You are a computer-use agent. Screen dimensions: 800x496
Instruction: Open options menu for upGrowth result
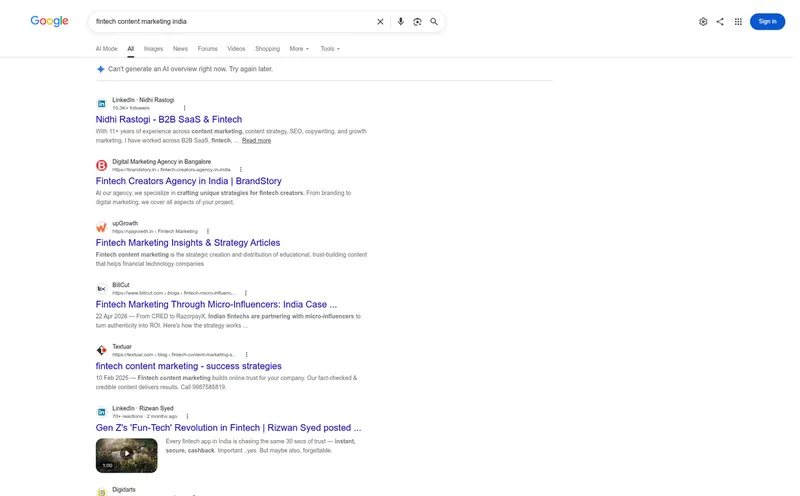208,231
